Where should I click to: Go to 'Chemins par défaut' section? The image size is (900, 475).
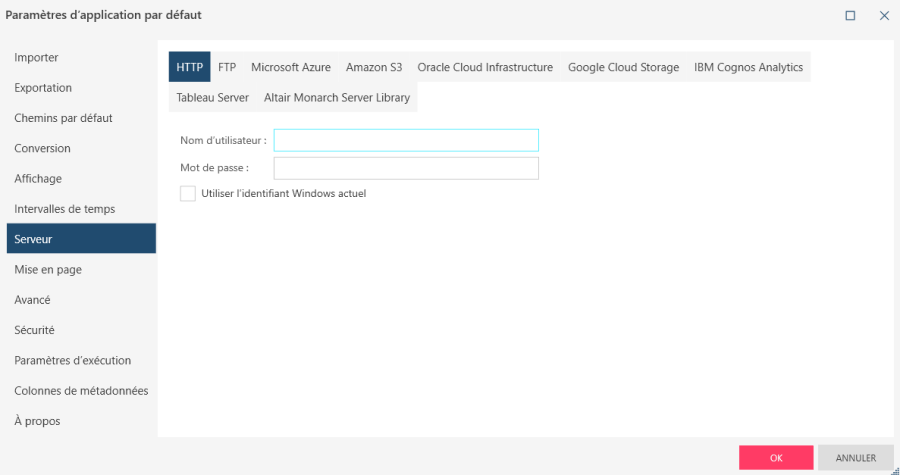(x=63, y=118)
